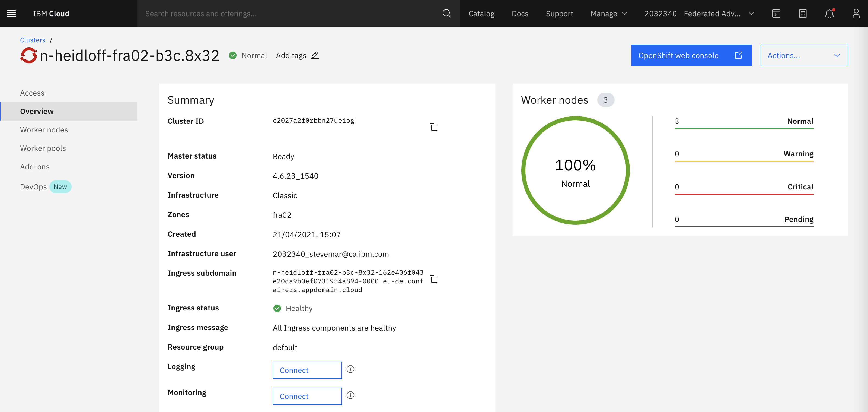Click the version value 4.6.23_1540

[295, 176]
